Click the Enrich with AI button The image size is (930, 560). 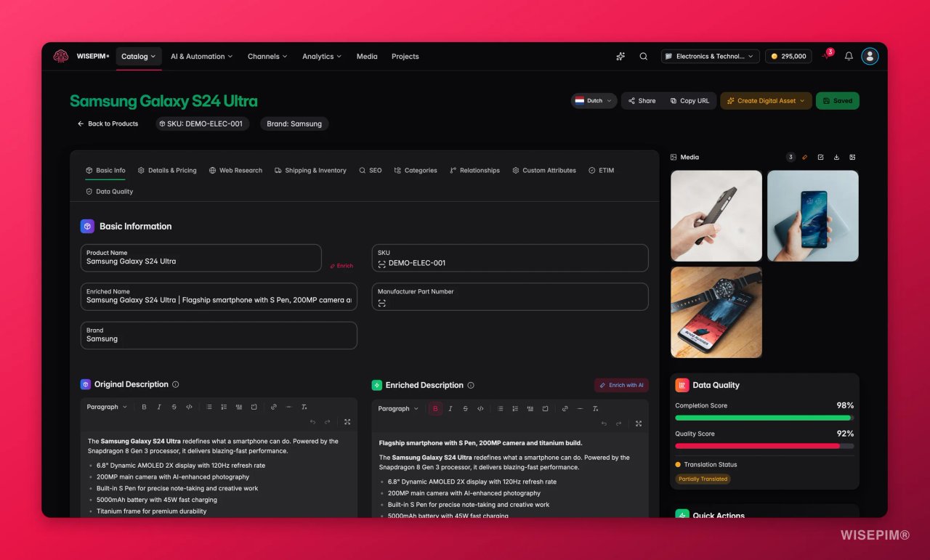pos(621,385)
